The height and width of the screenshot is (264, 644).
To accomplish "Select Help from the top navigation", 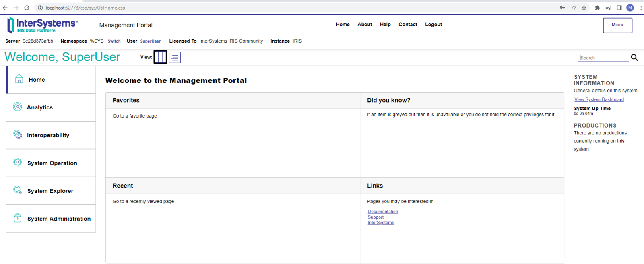I will tap(385, 25).
